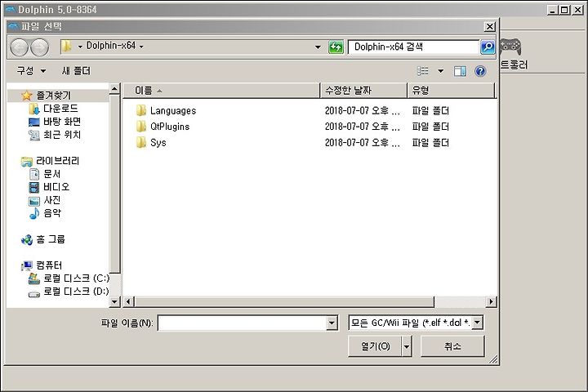Click the 라이브러리 library icon
This screenshot has height=392, width=588.
point(27,162)
